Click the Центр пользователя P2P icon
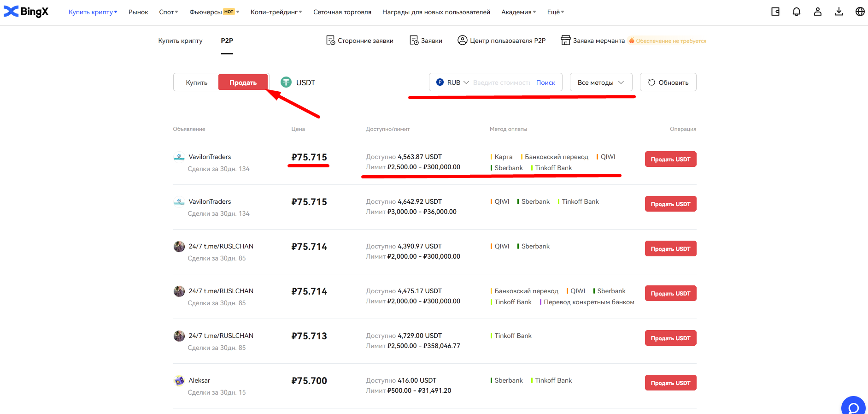This screenshot has width=868, height=414. coord(462,40)
